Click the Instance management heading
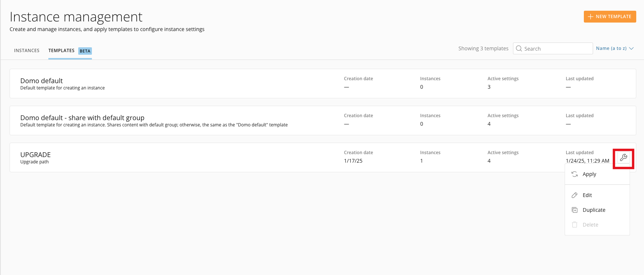This screenshot has height=275, width=644. 76,17
